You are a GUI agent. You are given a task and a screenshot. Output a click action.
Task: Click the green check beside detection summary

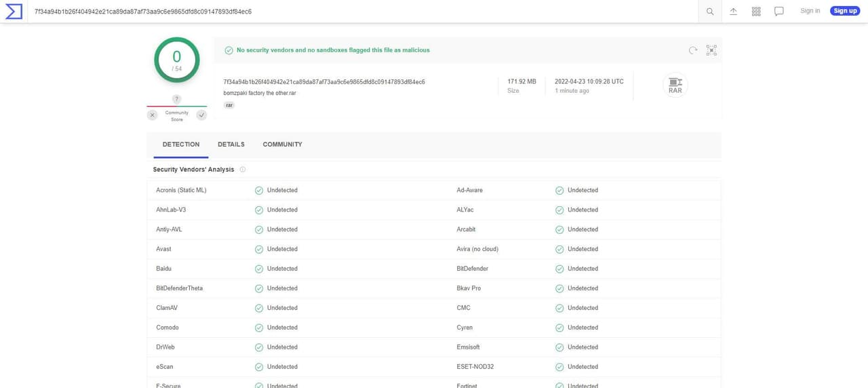pyautogui.click(x=229, y=50)
